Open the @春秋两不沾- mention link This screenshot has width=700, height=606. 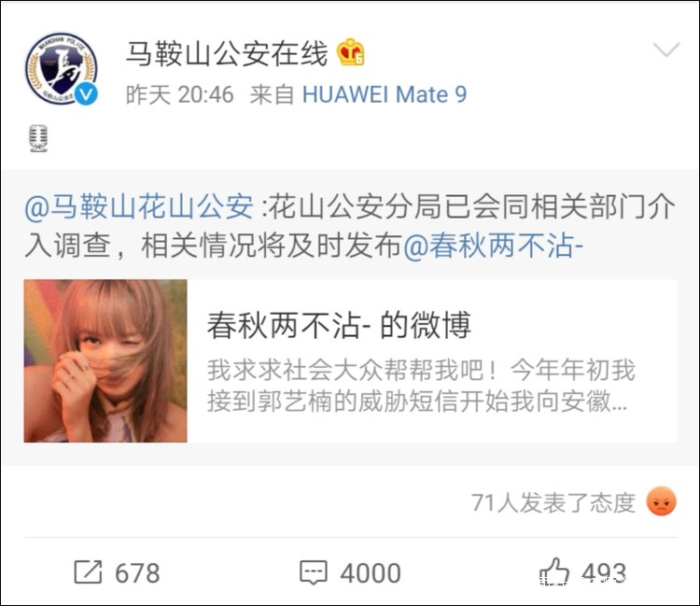[494, 247]
